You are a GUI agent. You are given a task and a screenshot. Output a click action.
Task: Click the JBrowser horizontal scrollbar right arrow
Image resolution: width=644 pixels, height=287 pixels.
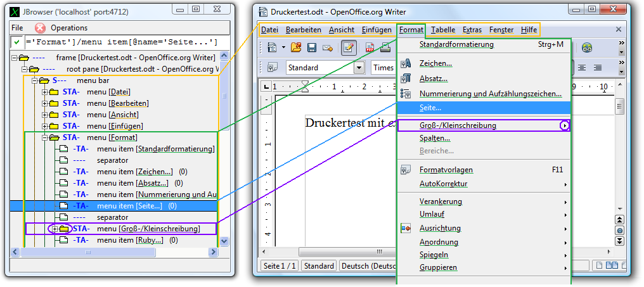coord(214,253)
